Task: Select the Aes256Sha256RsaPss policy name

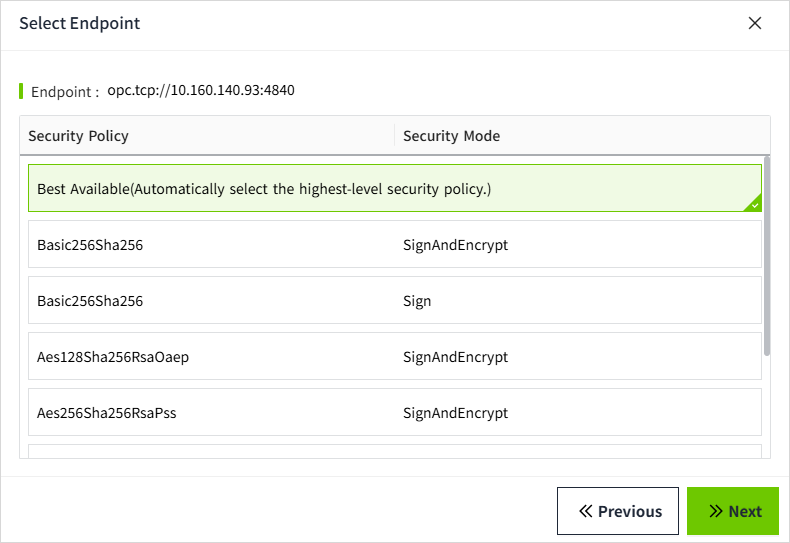Action: click(106, 412)
